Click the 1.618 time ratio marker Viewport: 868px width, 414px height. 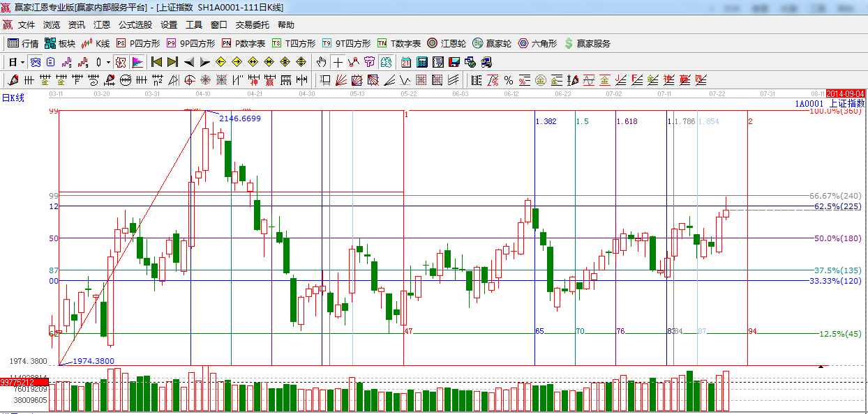click(627, 121)
